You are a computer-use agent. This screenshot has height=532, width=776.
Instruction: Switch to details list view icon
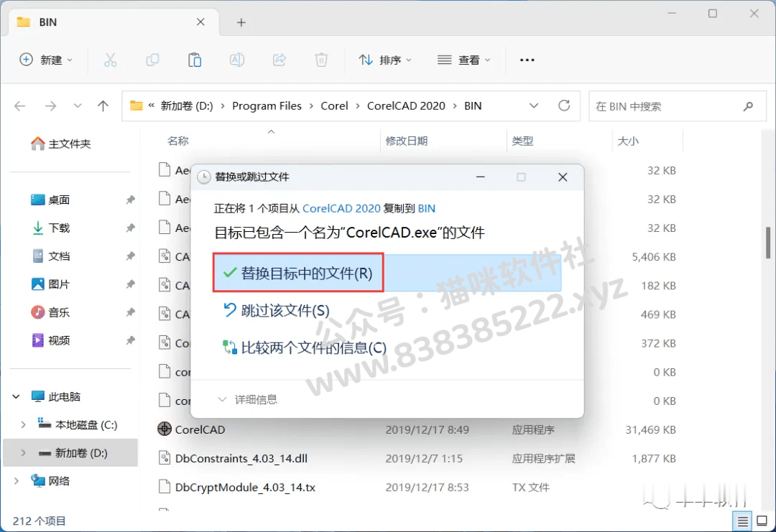pos(742,521)
